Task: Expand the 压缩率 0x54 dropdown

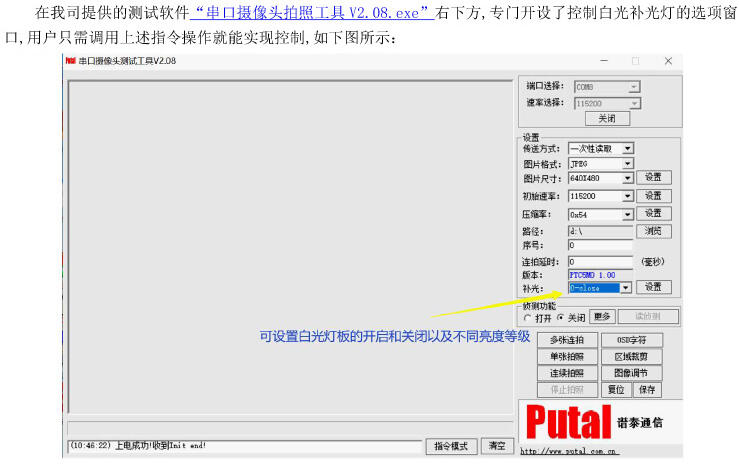Action: coord(627,214)
